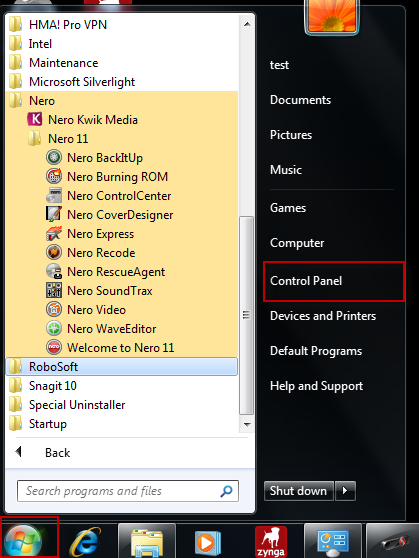This screenshot has width=419, height=558.
Task: Open the Shut down options arrow
Action: click(x=345, y=491)
